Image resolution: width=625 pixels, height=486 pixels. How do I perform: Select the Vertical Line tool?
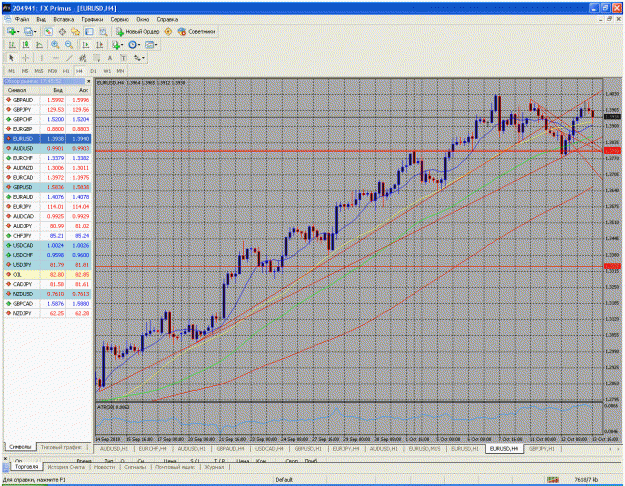(41, 58)
